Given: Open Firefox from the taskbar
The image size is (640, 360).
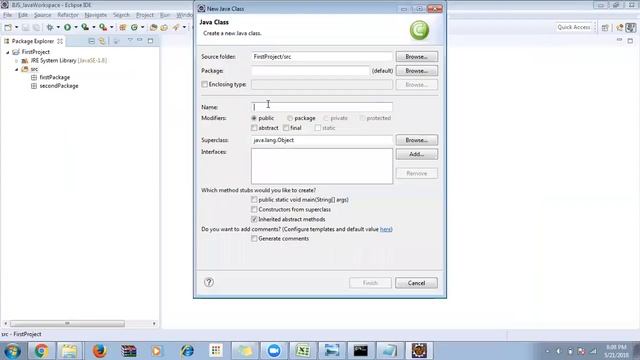Looking at the screenshot, I should (99, 351).
